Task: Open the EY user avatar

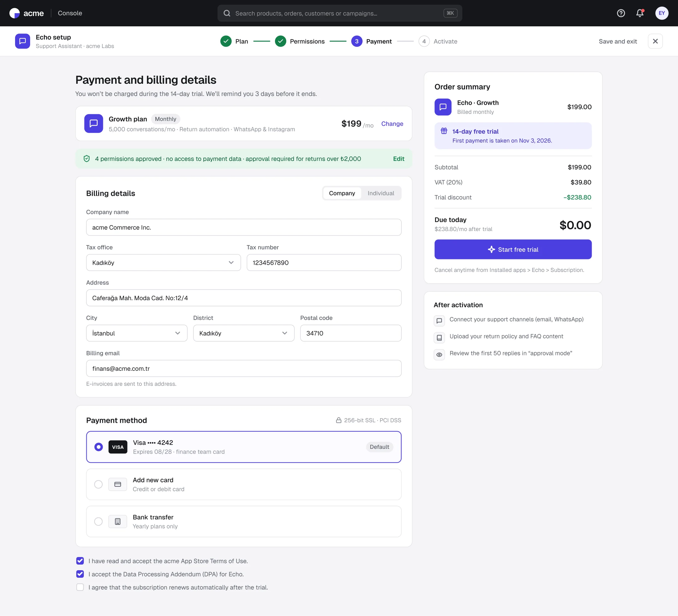Action: pos(662,13)
